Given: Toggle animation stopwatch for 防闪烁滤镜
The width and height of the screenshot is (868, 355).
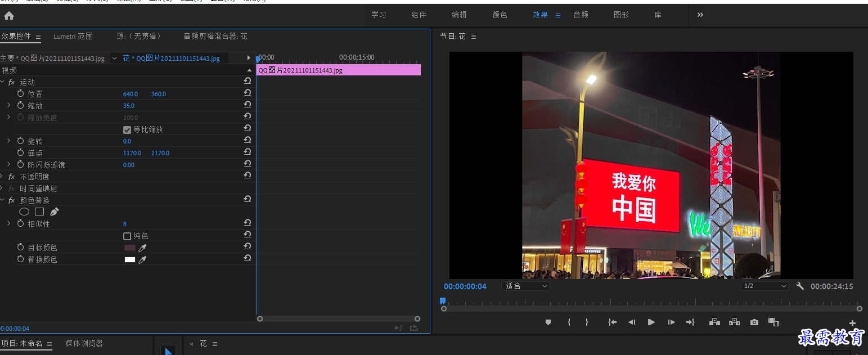Looking at the screenshot, I should (21, 164).
